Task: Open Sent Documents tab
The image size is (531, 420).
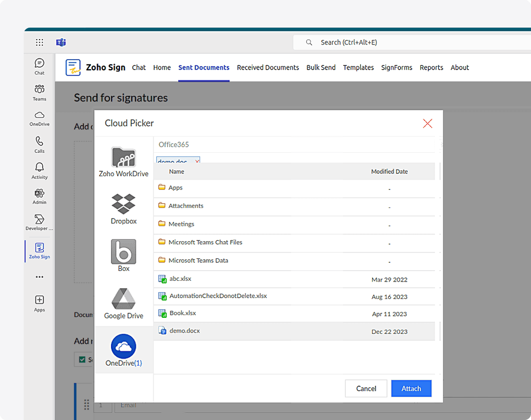Action: (204, 67)
